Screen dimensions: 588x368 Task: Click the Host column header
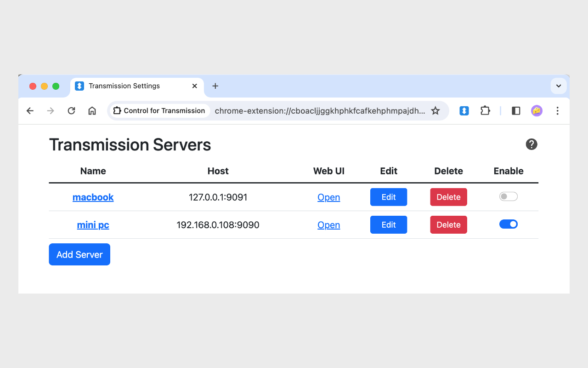click(218, 171)
